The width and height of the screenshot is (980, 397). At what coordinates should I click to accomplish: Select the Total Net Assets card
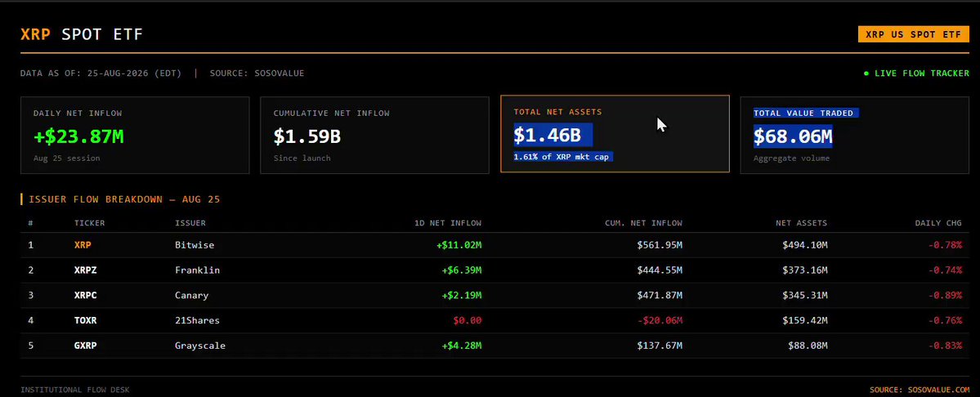[615, 134]
